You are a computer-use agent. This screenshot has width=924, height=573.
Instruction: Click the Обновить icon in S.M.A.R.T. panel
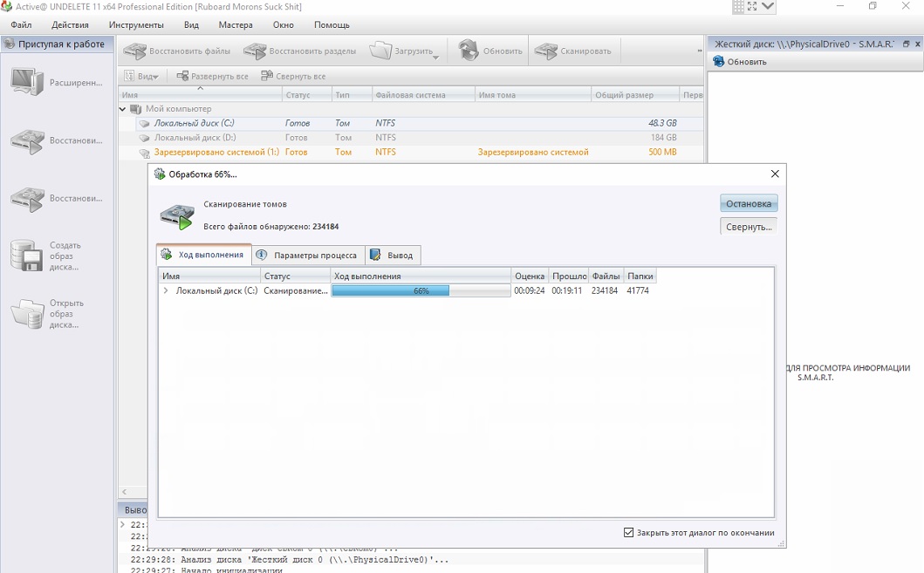(x=718, y=61)
